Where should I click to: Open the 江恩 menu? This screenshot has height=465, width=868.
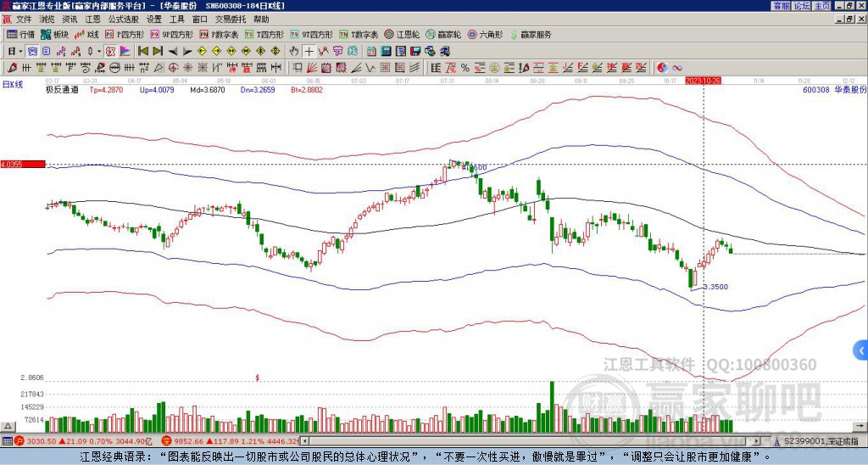click(x=92, y=20)
